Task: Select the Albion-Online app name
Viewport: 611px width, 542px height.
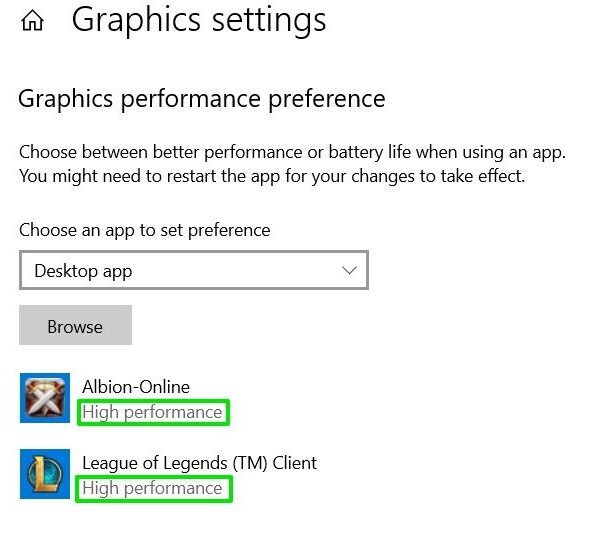Action: [136, 387]
